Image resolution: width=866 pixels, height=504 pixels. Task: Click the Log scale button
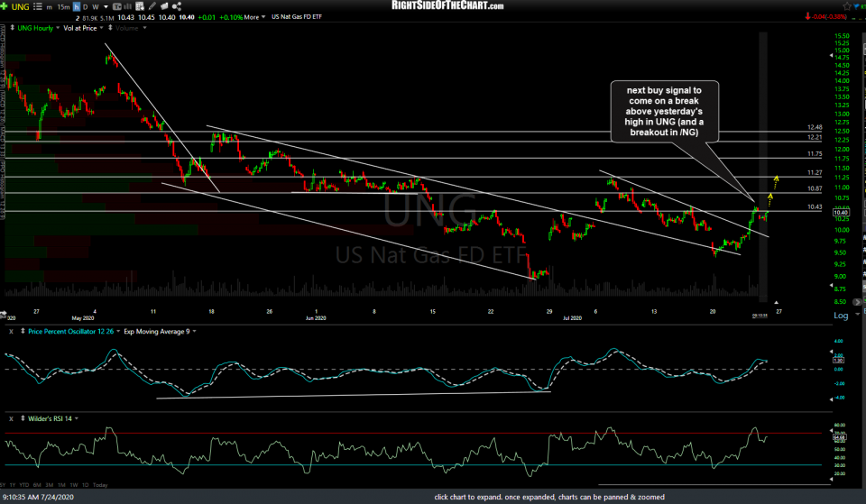841,316
